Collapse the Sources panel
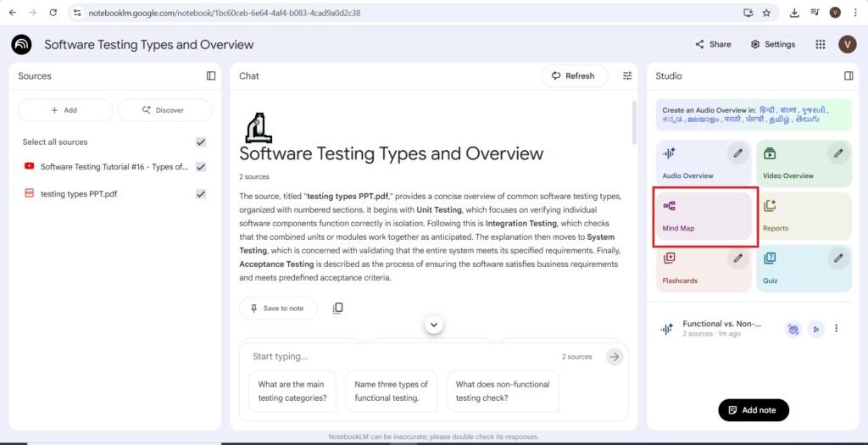This screenshot has width=868, height=445. point(211,75)
